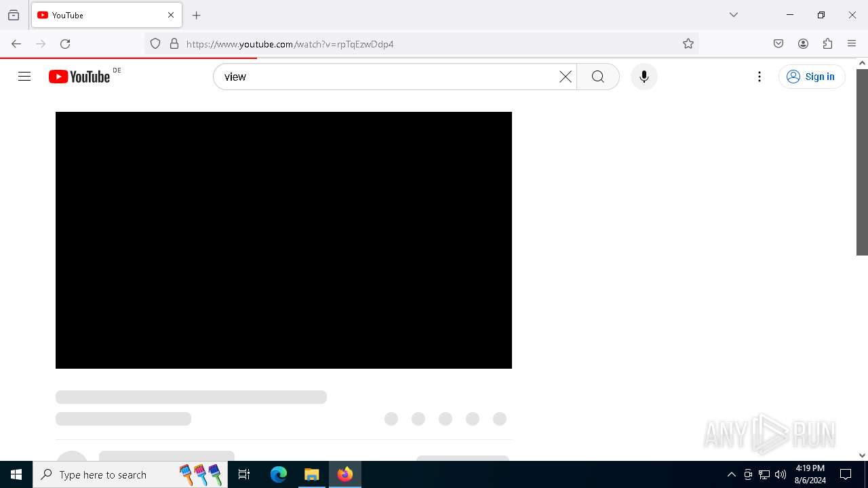Run the search with the magnifier button

click(598, 77)
